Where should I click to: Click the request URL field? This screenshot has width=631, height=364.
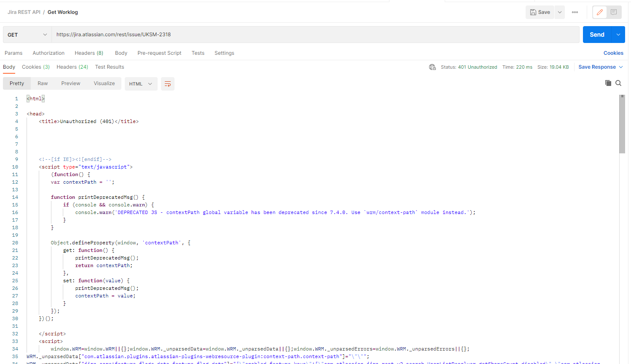(315, 35)
